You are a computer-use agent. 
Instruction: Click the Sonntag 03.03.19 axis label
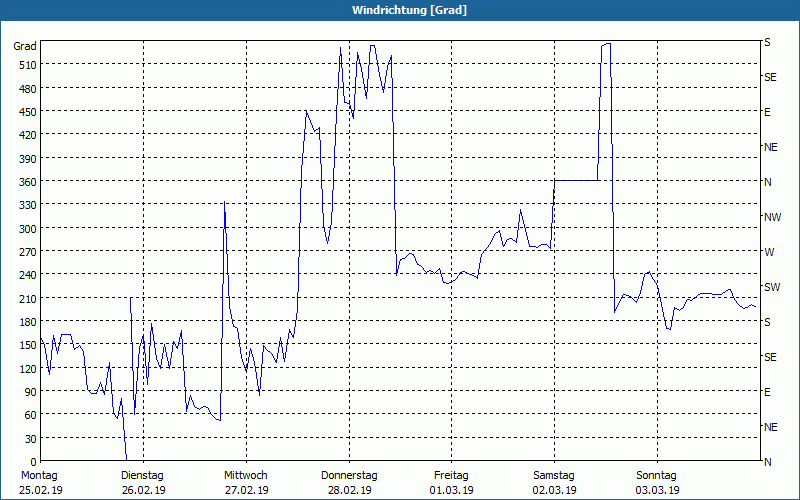pos(657,482)
